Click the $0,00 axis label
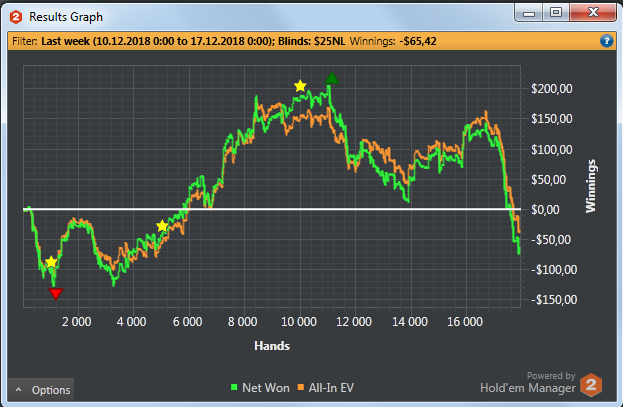Screen dimensions: 623x407 tap(546, 209)
